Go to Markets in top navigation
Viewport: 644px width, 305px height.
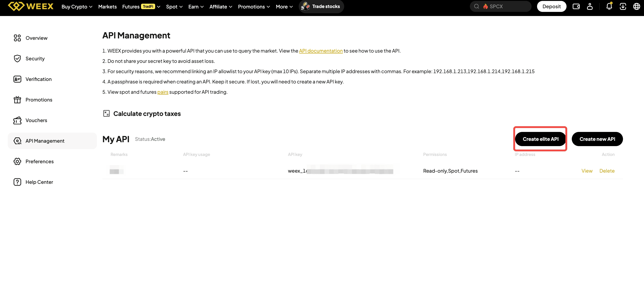[107, 7]
